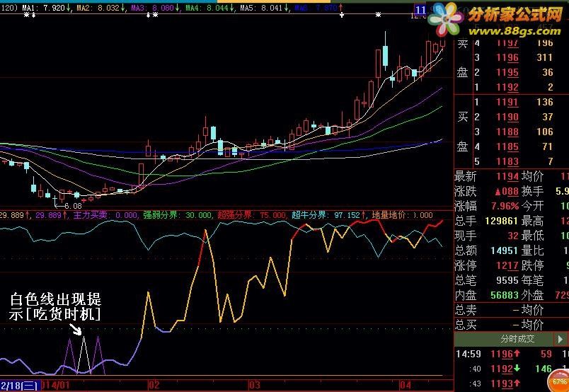The image size is (569, 392).
Task: Click the 地量地价 indicator label
Action: 402,215
